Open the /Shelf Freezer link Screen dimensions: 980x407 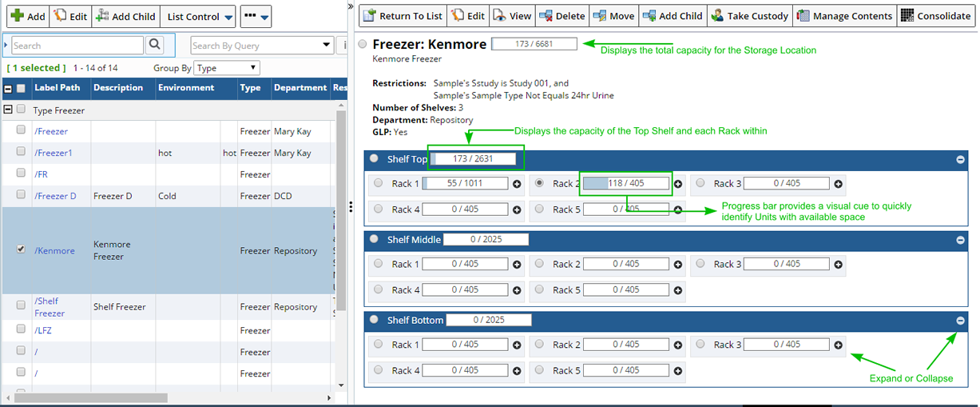coord(50,307)
